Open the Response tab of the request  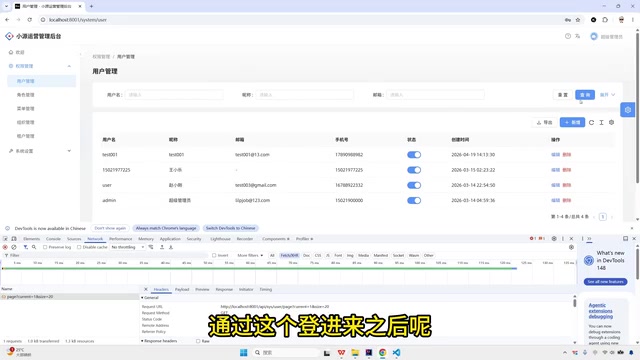point(224,289)
